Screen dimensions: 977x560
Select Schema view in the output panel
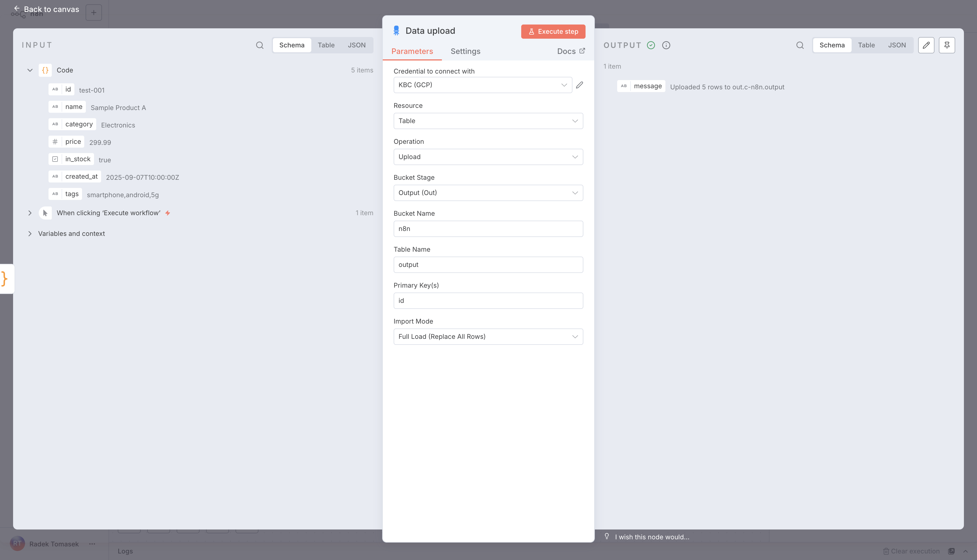(x=832, y=45)
